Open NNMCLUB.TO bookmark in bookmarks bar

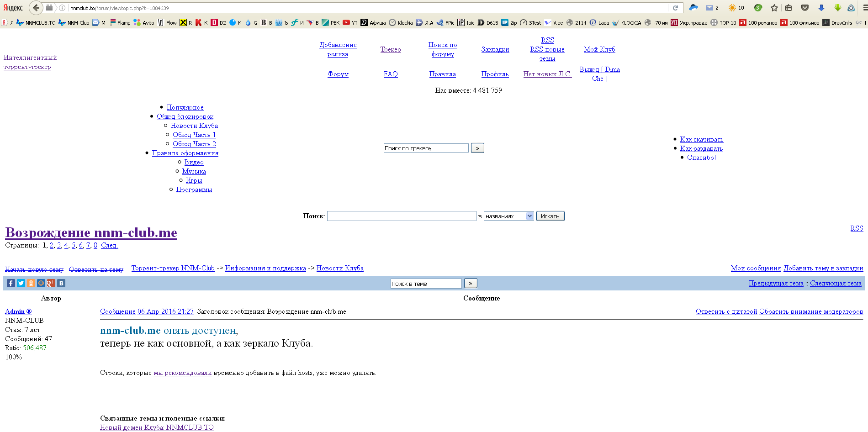(36, 22)
